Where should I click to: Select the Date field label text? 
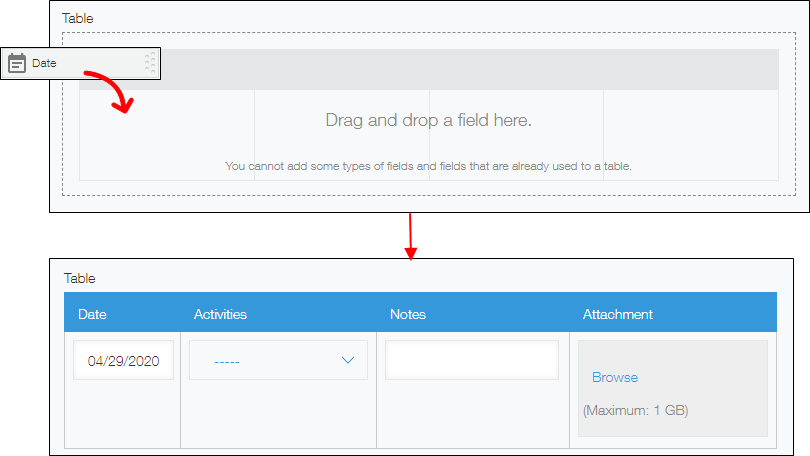[x=44, y=63]
